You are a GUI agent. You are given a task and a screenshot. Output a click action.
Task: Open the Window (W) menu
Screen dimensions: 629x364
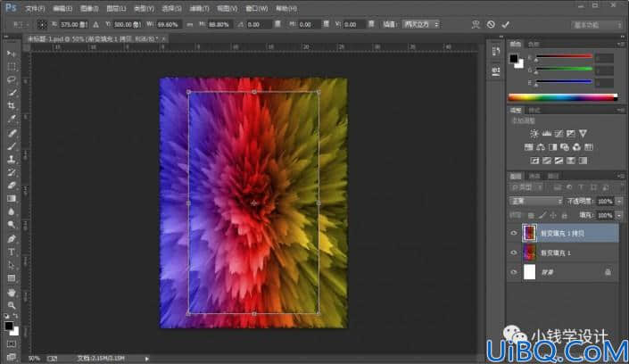[257, 8]
